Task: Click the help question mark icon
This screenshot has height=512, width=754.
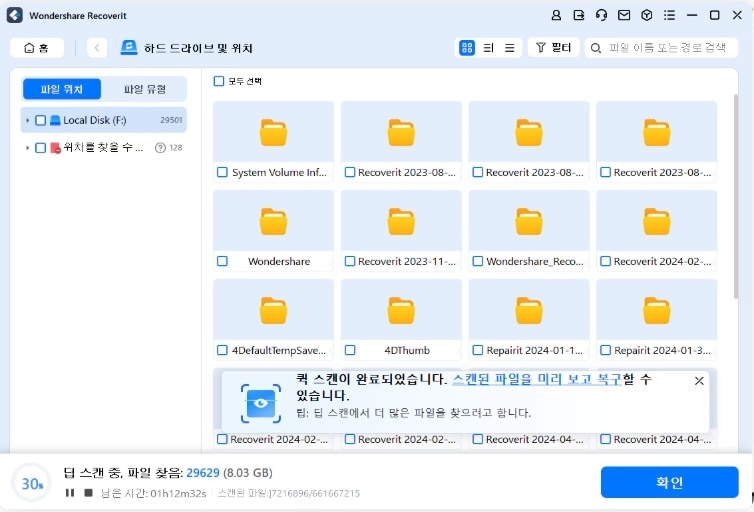Action: point(160,148)
